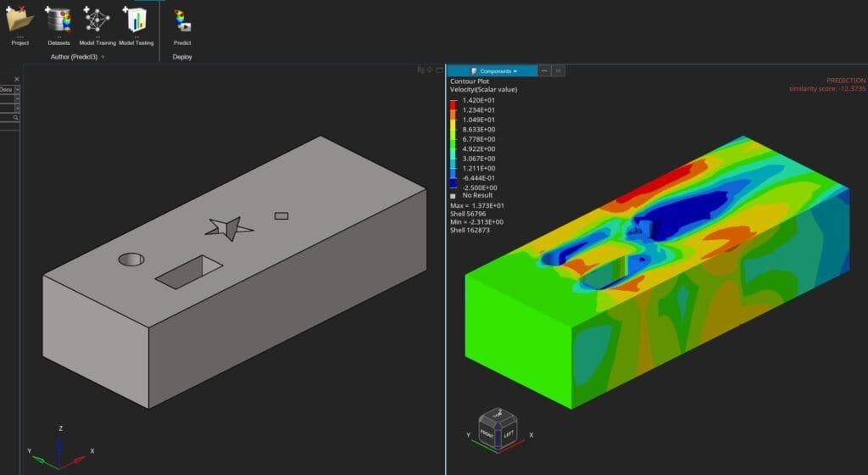Screen dimensions: 868x475
Task: Click the dark blue legend band near -2.500E+00
Action: pos(453,182)
